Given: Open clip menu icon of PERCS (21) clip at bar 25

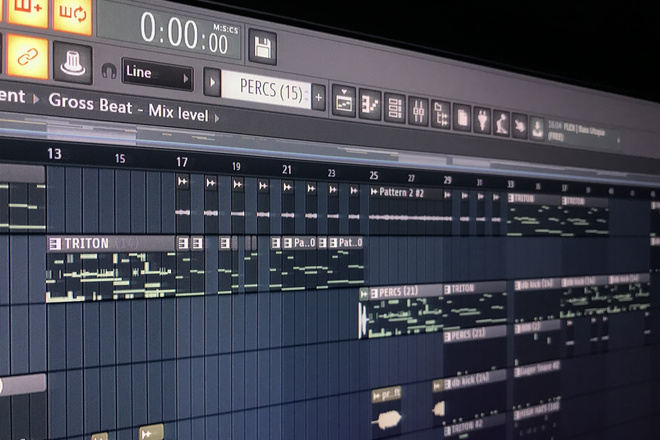Looking at the screenshot, I should tap(374, 293).
